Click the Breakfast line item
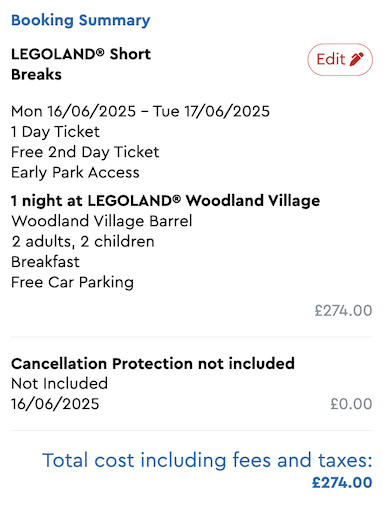This screenshot has width=383, height=506. 45,262
